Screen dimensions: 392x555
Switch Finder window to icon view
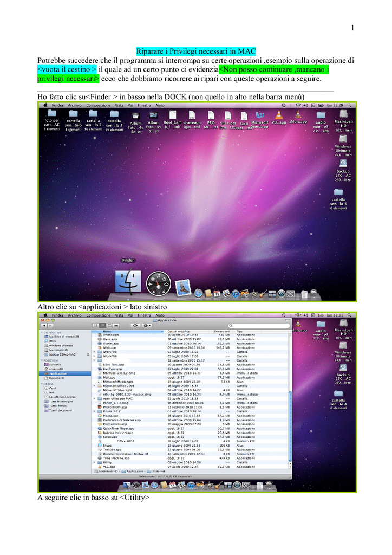(x=96, y=325)
